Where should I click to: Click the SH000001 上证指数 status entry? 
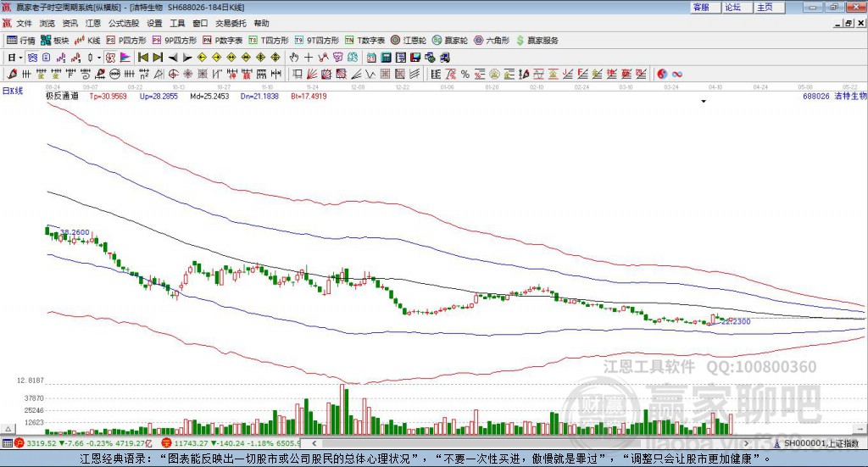[817, 443]
